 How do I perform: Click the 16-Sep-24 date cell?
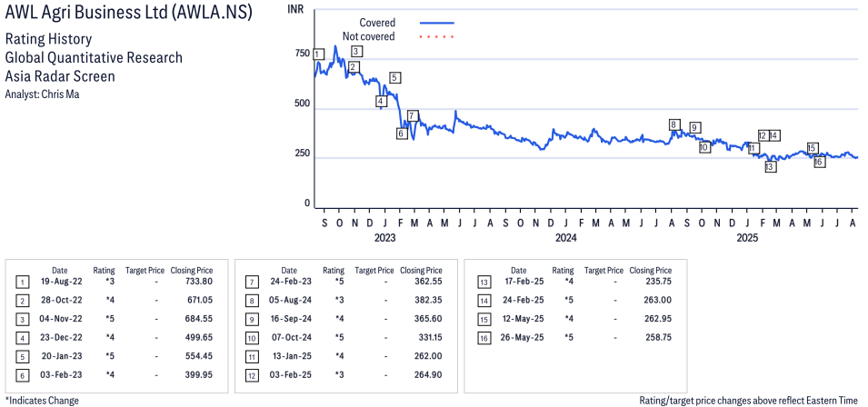[x=290, y=319]
